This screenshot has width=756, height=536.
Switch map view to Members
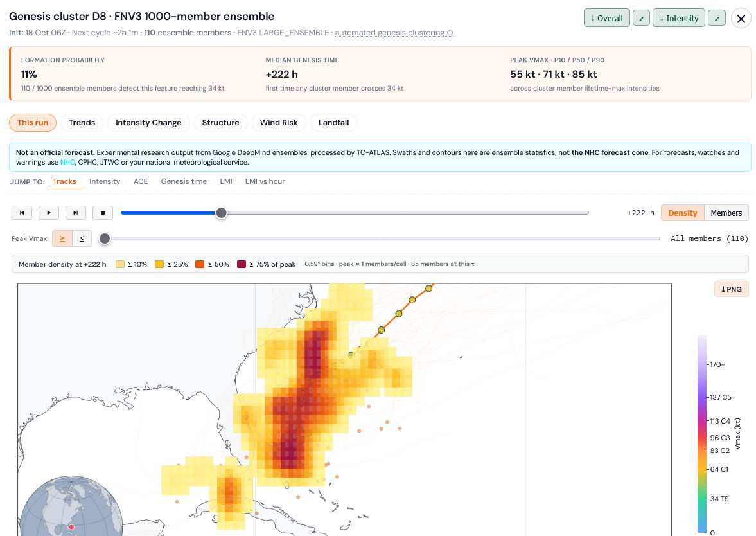(x=726, y=213)
